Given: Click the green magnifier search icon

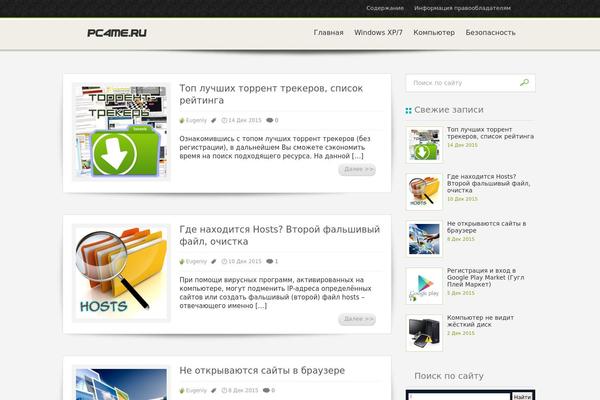Looking at the screenshot, I should 524,82.
